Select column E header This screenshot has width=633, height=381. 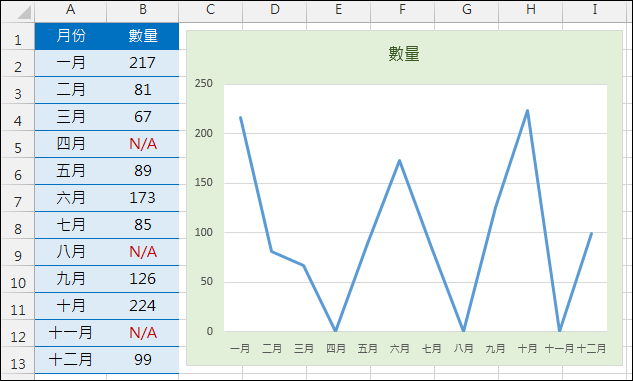coord(338,10)
